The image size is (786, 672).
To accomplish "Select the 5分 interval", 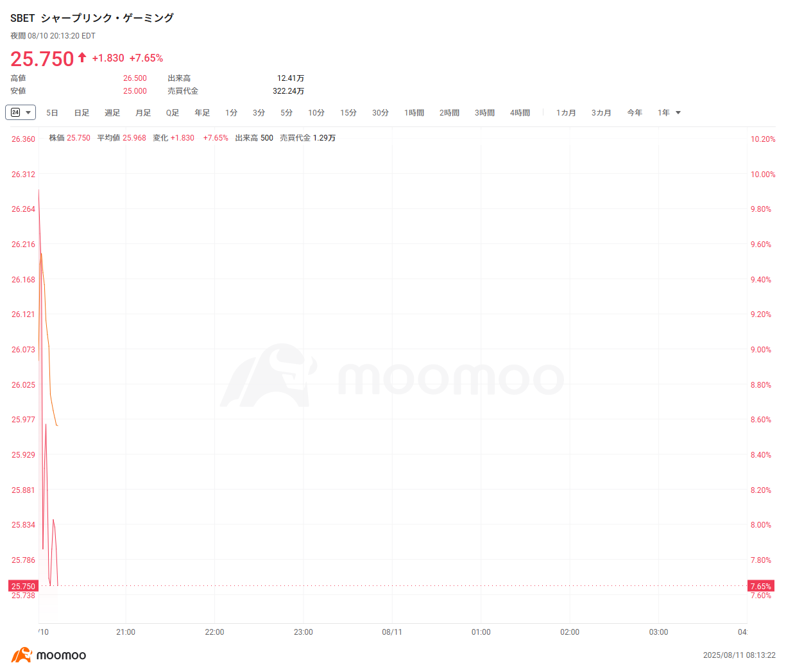I will click(286, 113).
